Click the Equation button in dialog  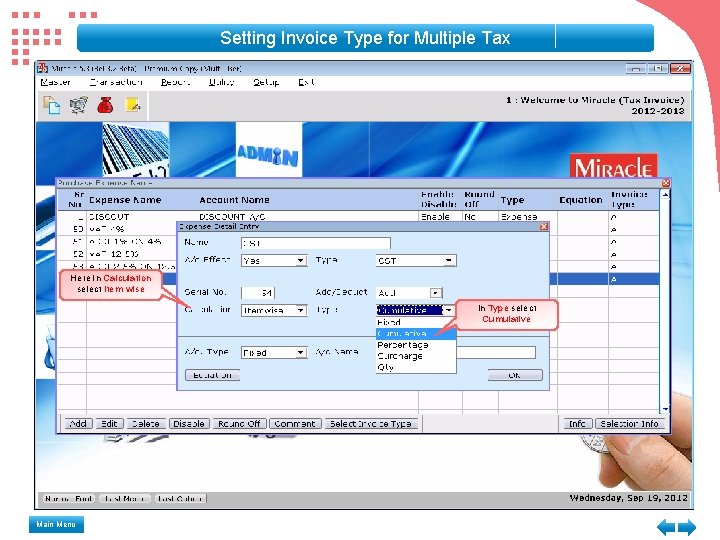(212, 375)
